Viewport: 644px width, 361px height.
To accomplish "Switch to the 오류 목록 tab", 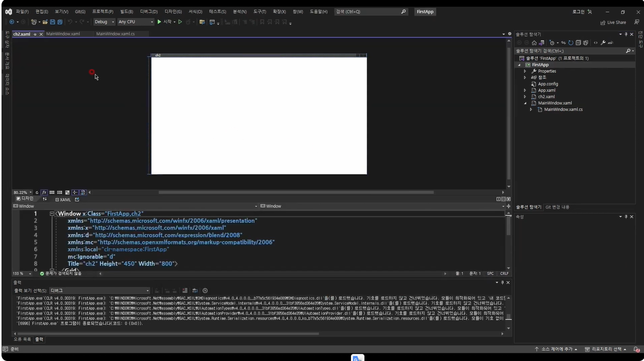I will click(x=23, y=339).
